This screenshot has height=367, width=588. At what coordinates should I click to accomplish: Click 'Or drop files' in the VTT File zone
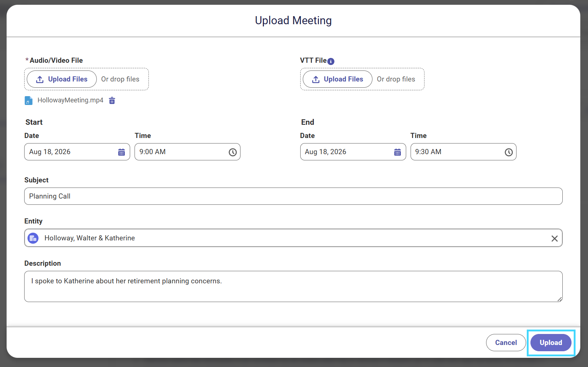point(396,79)
